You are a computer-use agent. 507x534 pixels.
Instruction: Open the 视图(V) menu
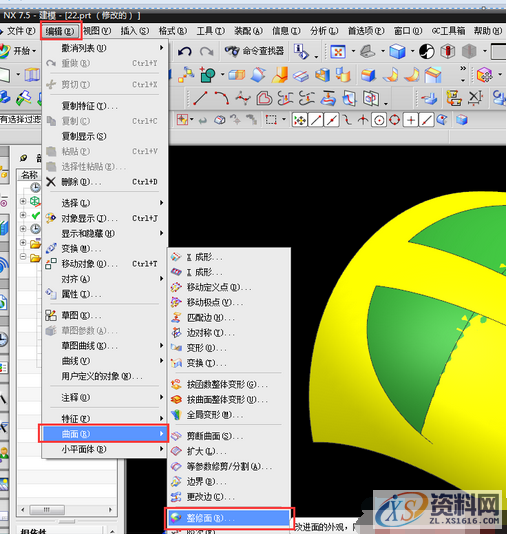click(x=97, y=31)
